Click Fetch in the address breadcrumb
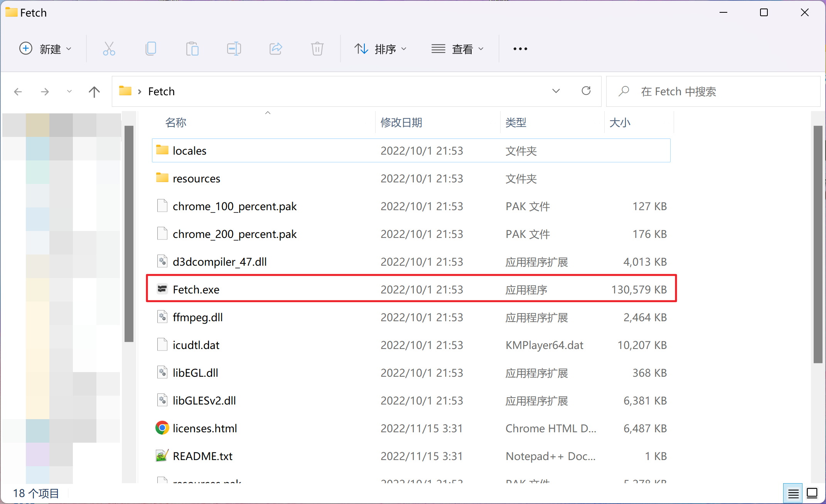Image resolution: width=826 pixels, height=504 pixels. pos(161,91)
